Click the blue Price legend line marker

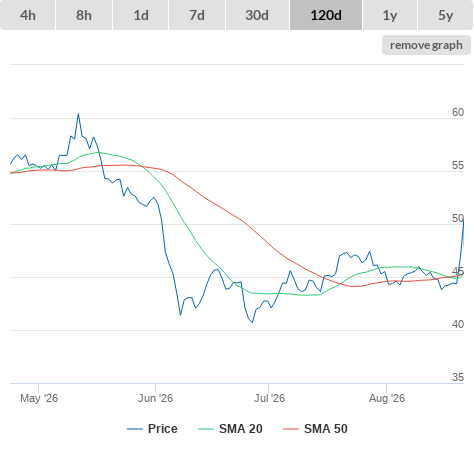(135, 429)
